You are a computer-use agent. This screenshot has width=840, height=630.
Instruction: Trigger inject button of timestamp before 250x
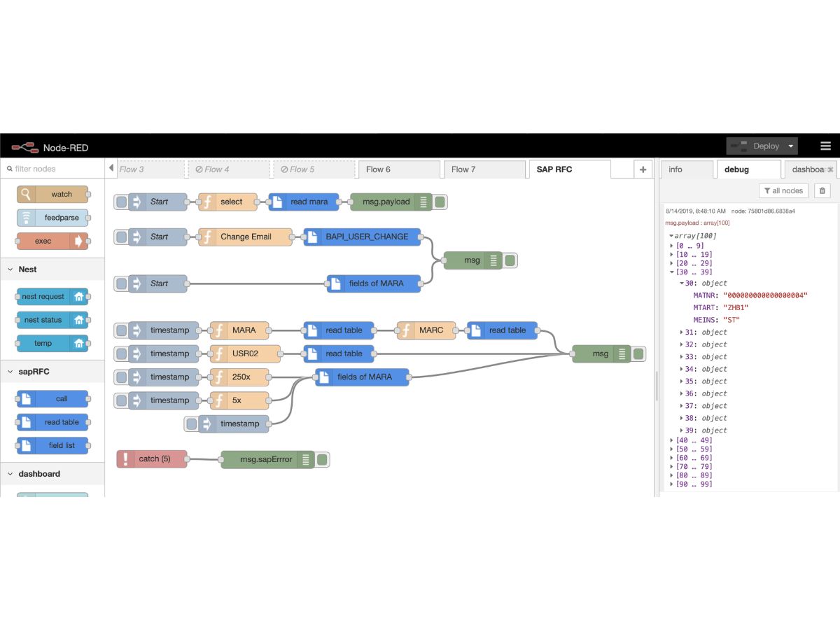click(x=121, y=377)
